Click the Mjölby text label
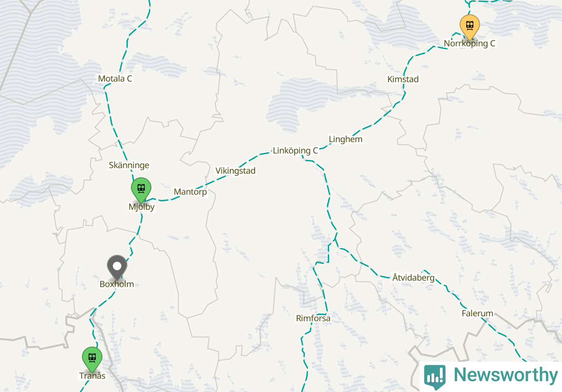This screenshot has height=392, width=562. coord(142,207)
